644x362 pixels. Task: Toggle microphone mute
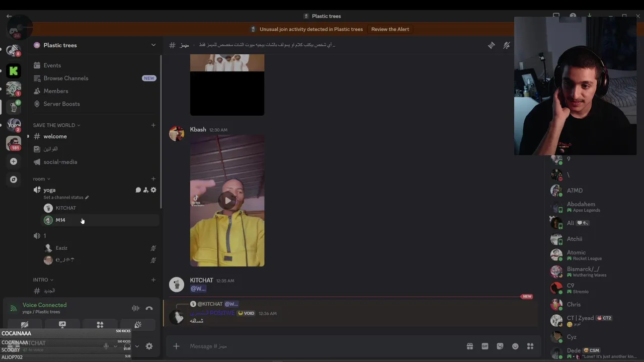tap(106, 346)
